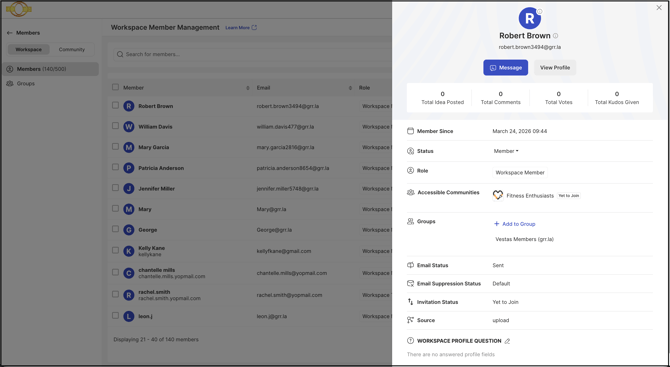Select the checkbox for chantelle mills

(x=115, y=272)
